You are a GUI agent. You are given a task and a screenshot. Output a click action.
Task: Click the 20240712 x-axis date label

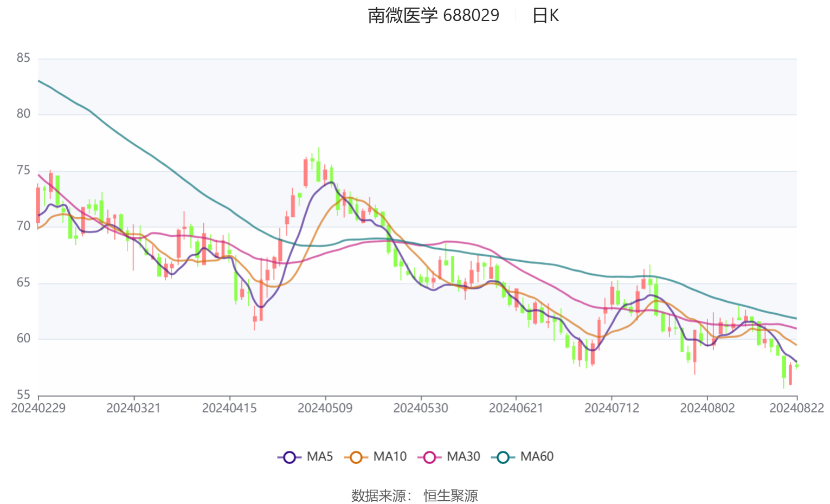click(612, 408)
